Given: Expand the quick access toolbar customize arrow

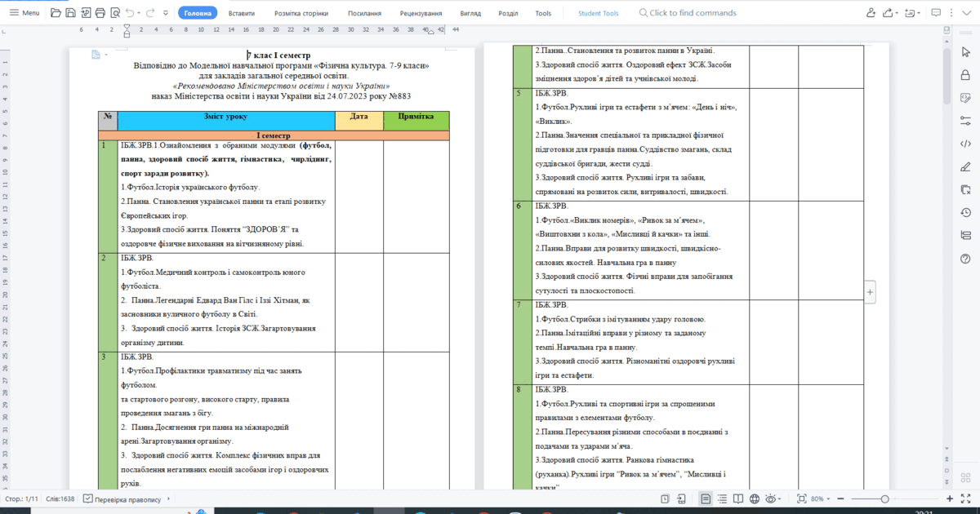Looking at the screenshot, I should pyautogui.click(x=167, y=13).
